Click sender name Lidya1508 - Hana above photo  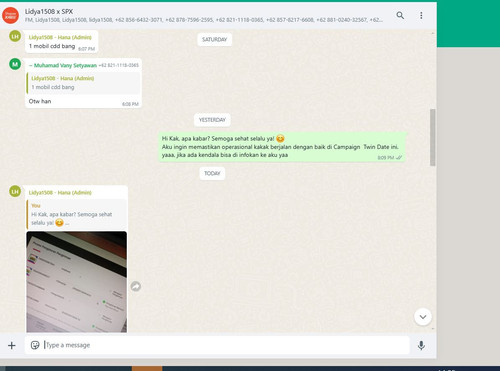60,193
